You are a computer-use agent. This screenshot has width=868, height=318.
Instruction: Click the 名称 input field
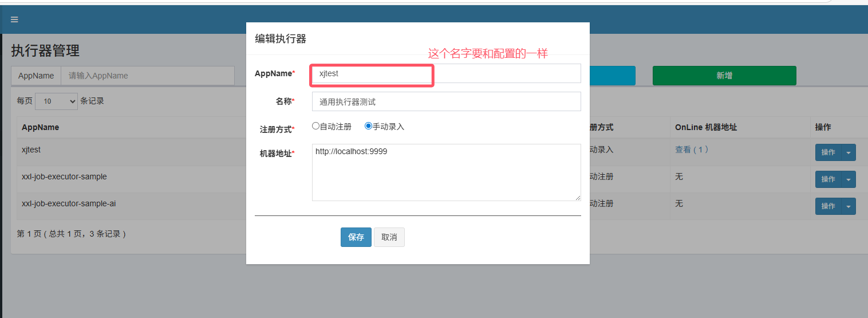click(x=446, y=101)
